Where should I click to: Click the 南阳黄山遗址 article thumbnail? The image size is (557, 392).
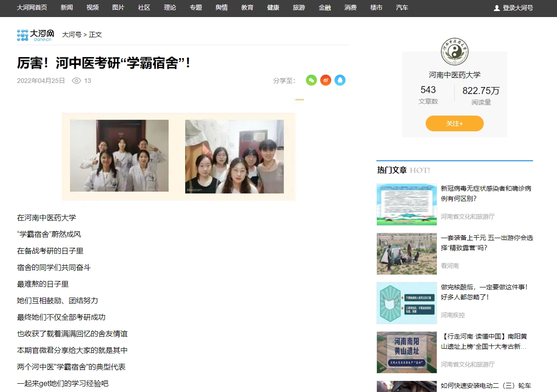[x=406, y=352]
